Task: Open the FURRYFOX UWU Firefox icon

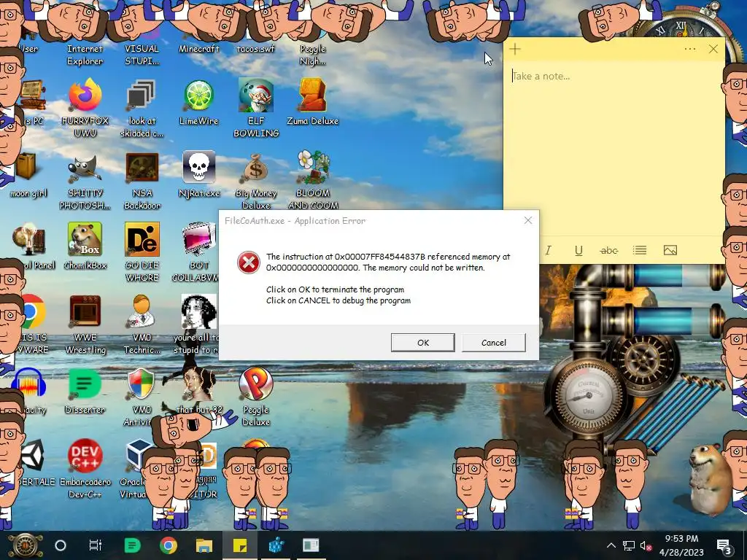Action: [85, 96]
